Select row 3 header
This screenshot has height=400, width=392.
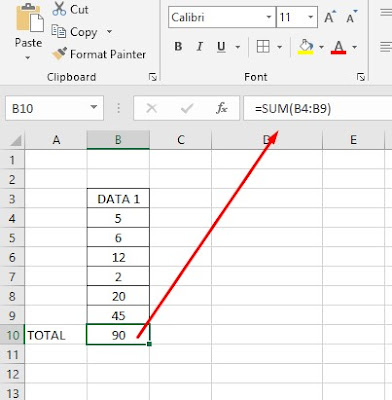click(12, 199)
